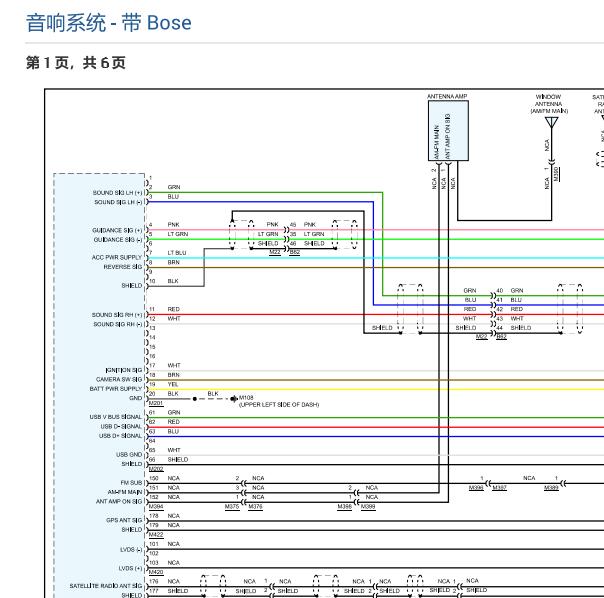
Task: Click the 'REVERSE SIG' terminal label
Action: tap(122, 267)
